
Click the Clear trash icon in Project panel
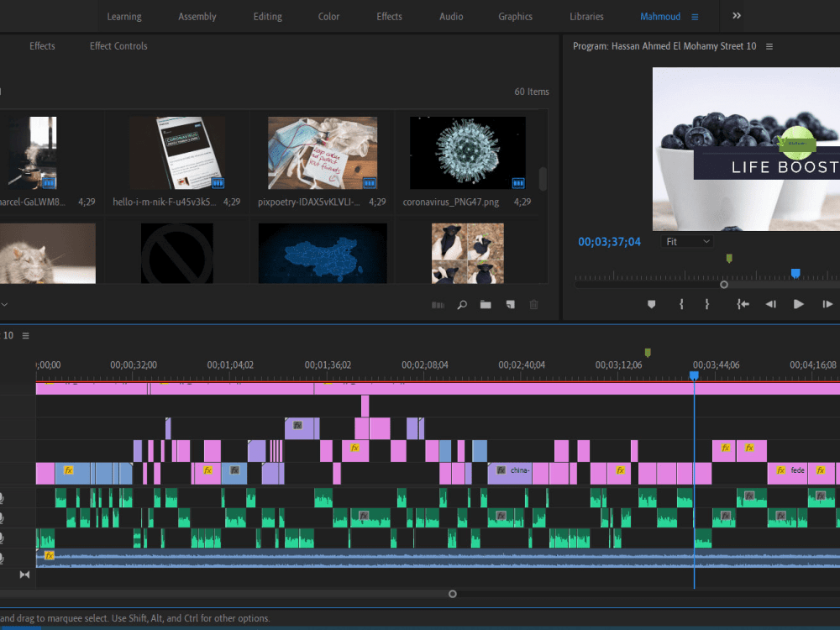point(534,305)
